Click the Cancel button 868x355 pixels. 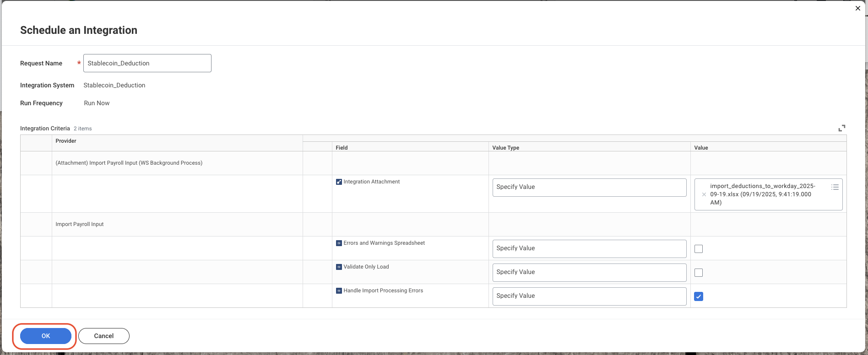[x=104, y=336]
